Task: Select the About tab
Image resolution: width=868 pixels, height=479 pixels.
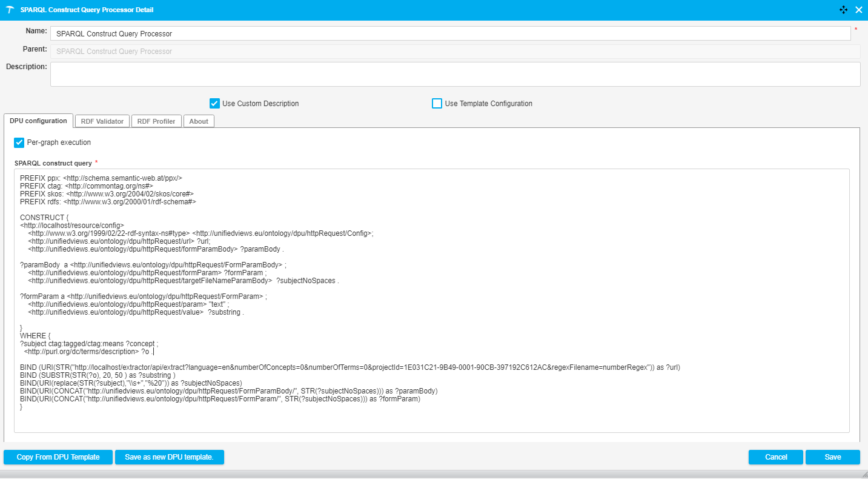Action: tap(199, 121)
